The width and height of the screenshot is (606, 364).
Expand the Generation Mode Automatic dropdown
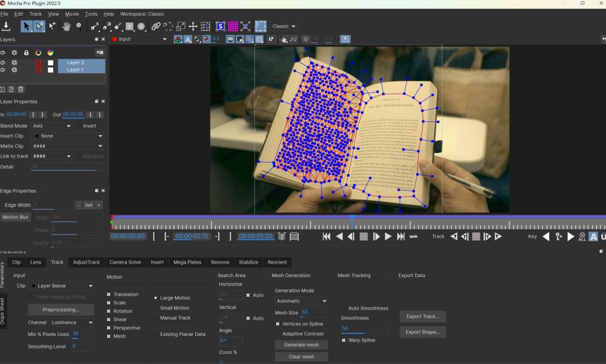click(301, 301)
